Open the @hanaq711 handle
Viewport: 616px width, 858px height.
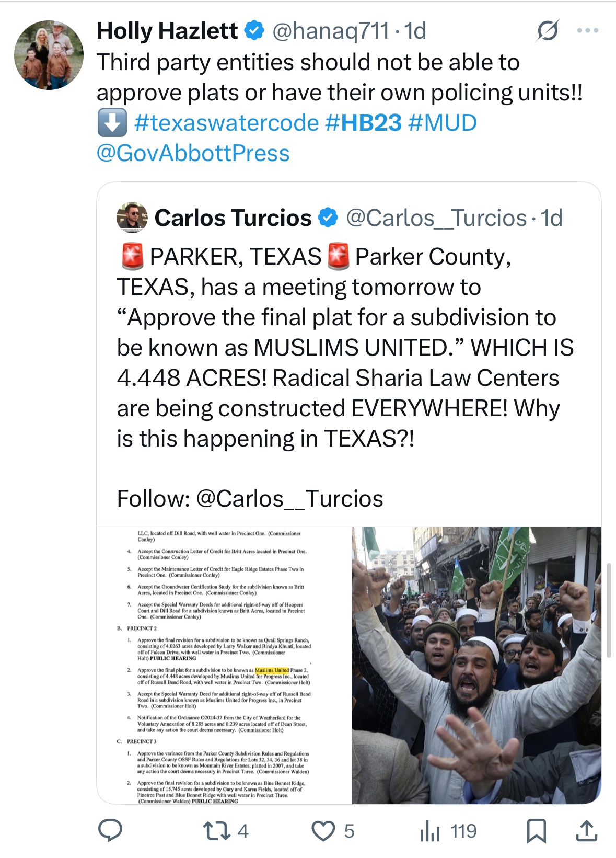point(331,31)
